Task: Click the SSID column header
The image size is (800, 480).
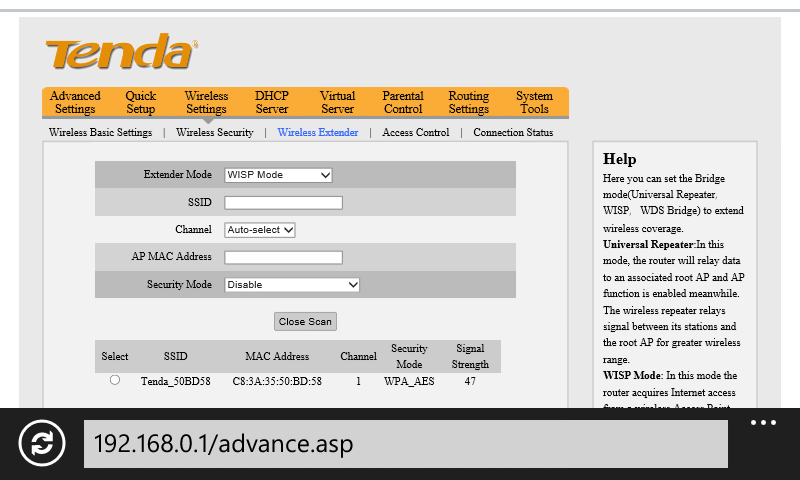Action: point(176,357)
